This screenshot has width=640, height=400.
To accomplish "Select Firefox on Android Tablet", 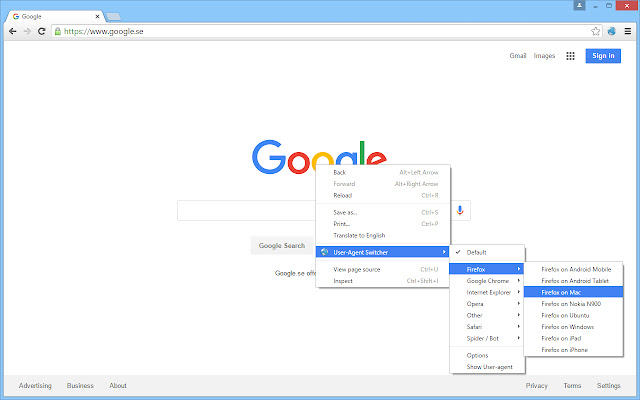I will click(573, 281).
